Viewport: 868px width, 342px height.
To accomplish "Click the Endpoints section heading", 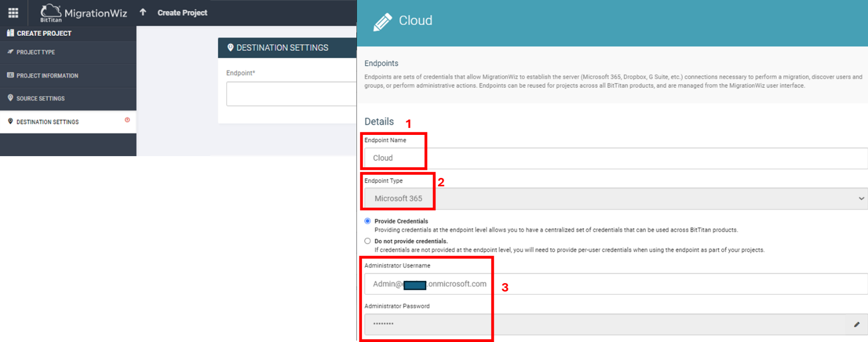I will 381,63.
